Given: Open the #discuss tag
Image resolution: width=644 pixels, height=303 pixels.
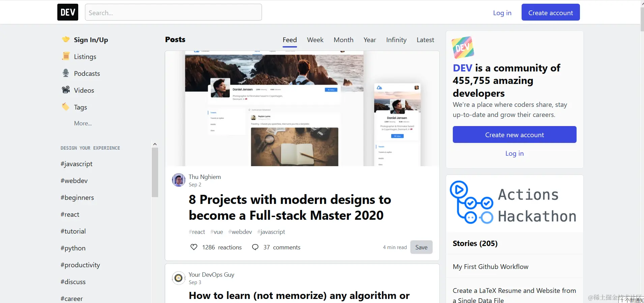Looking at the screenshot, I should tap(73, 282).
